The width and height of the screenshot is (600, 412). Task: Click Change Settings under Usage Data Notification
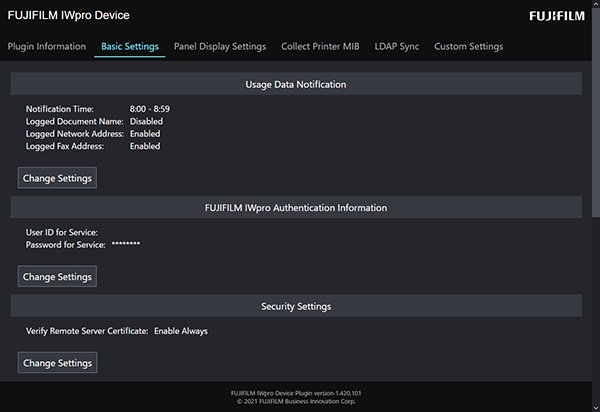click(57, 178)
